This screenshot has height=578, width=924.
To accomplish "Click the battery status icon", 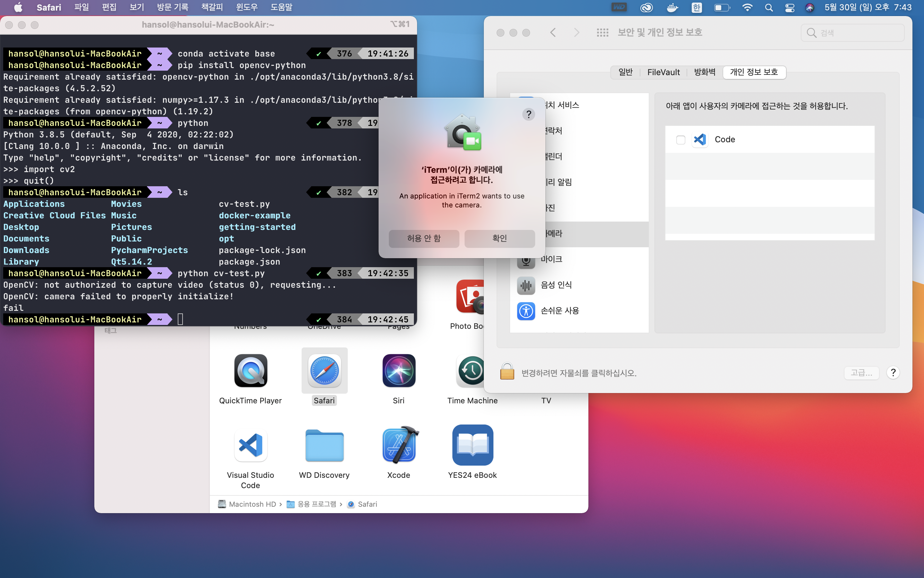I will pyautogui.click(x=722, y=7).
